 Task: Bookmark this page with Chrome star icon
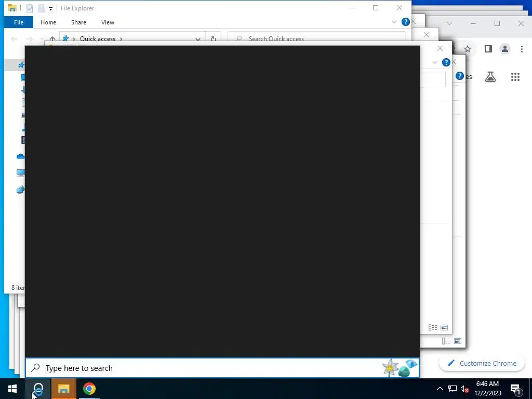pos(468,49)
